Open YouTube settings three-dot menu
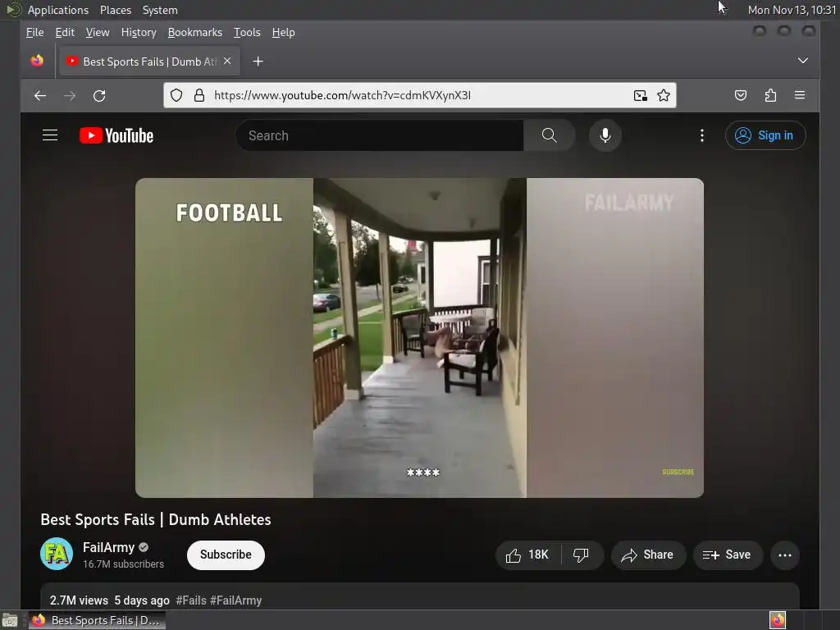840x630 pixels. pyautogui.click(x=702, y=135)
